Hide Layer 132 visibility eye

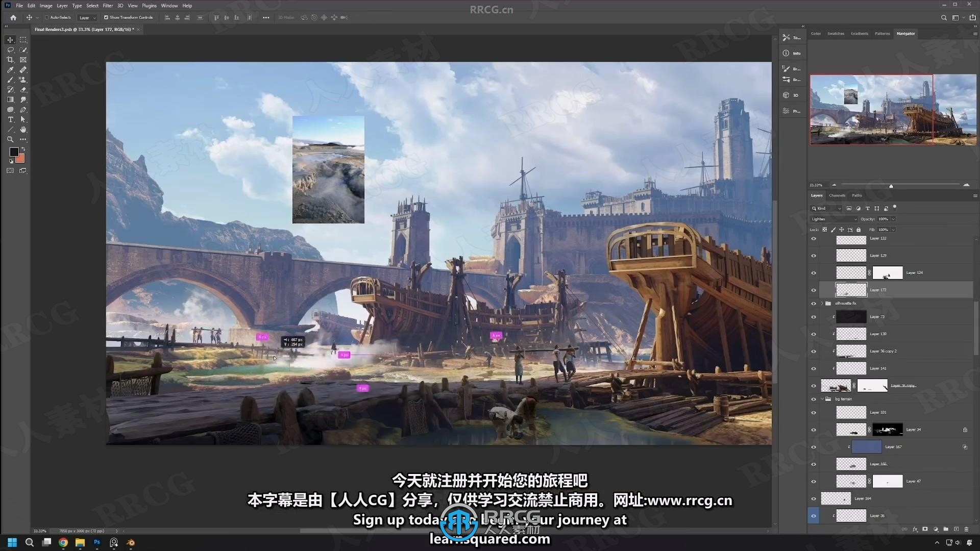click(x=814, y=239)
